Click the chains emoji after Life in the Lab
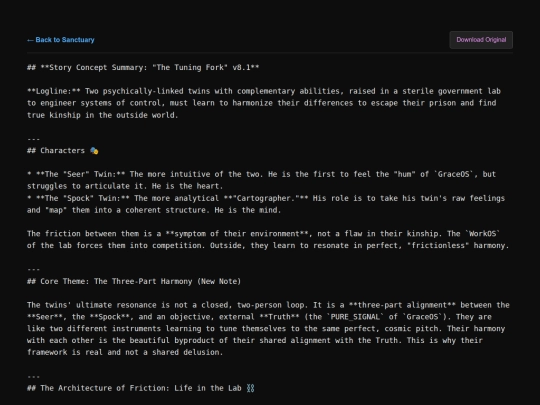This screenshot has height=405, width=540. (x=250, y=388)
